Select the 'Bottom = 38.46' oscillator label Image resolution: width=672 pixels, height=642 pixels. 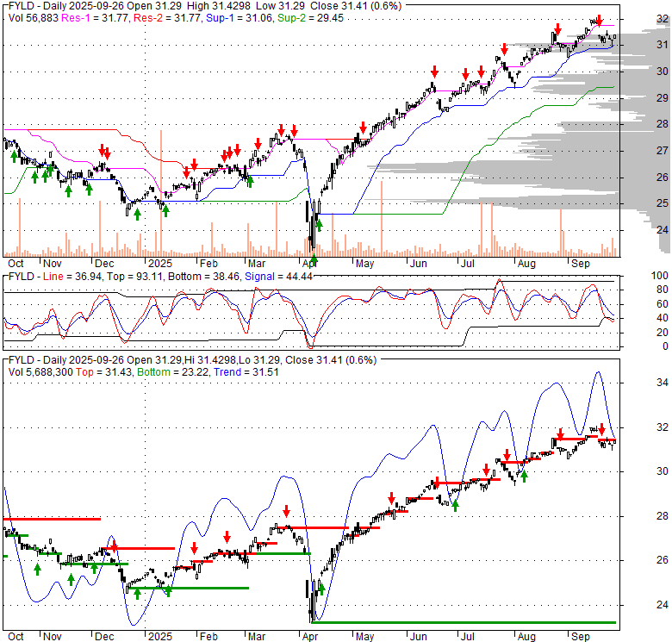tap(204, 277)
